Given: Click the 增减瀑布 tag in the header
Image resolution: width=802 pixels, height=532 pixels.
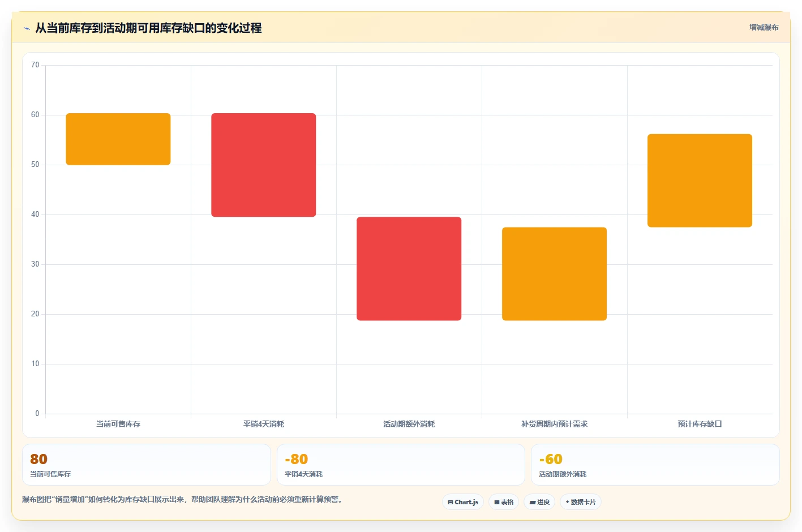Looking at the screenshot, I should point(764,27).
